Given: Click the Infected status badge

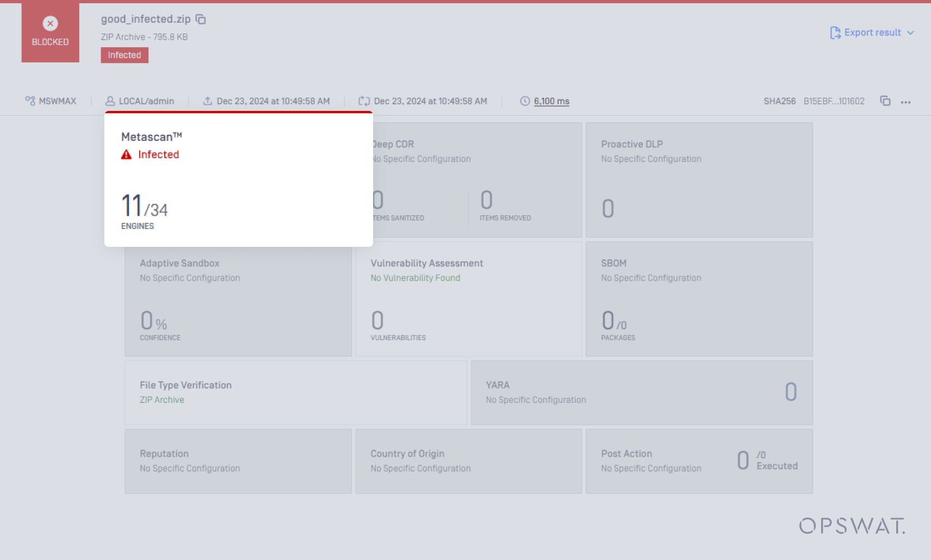Looking at the screenshot, I should coord(124,55).
